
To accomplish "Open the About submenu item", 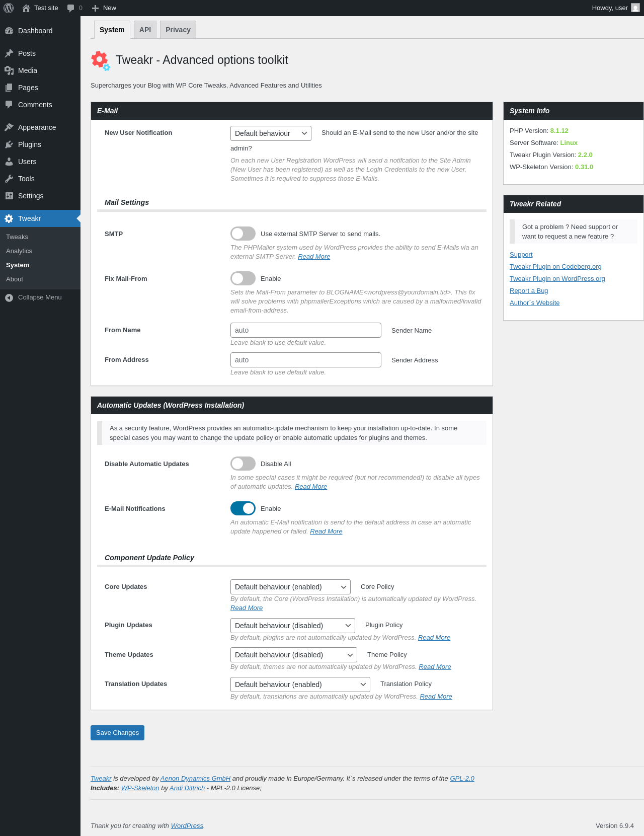I will pyautogui.click(x=40, y=279).
